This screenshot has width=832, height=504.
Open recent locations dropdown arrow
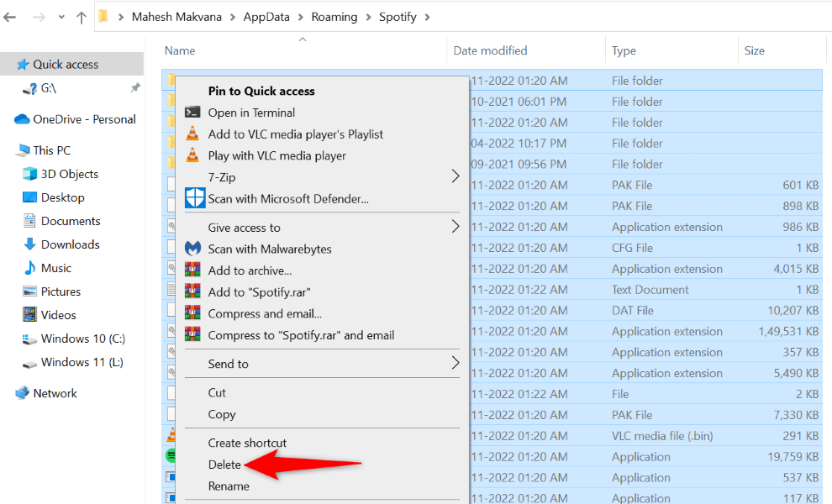(61, 17)
